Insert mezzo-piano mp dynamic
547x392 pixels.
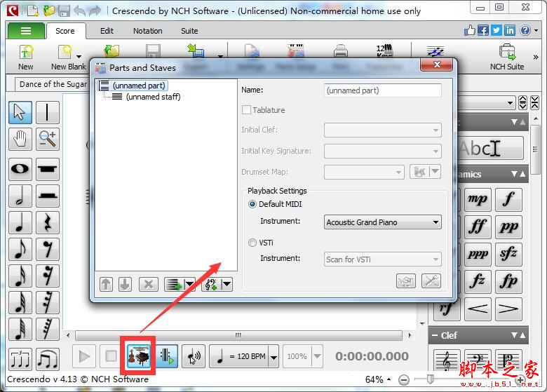478,199
